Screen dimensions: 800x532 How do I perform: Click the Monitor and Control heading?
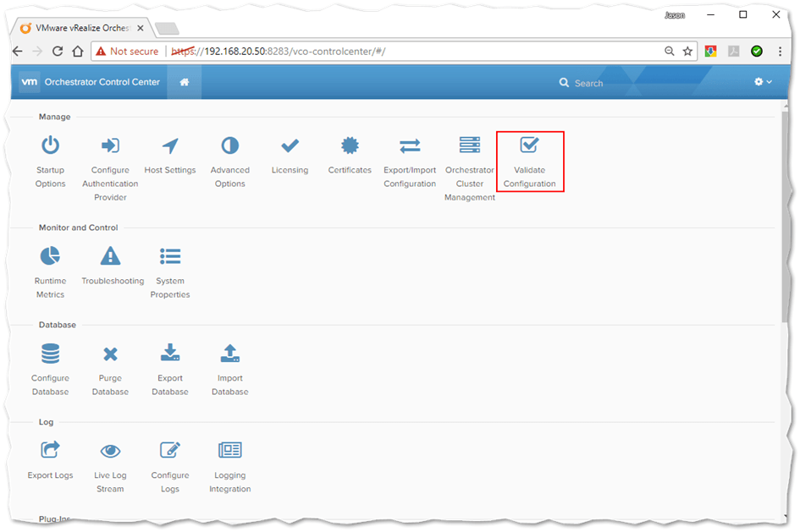(x=78, y=228)
